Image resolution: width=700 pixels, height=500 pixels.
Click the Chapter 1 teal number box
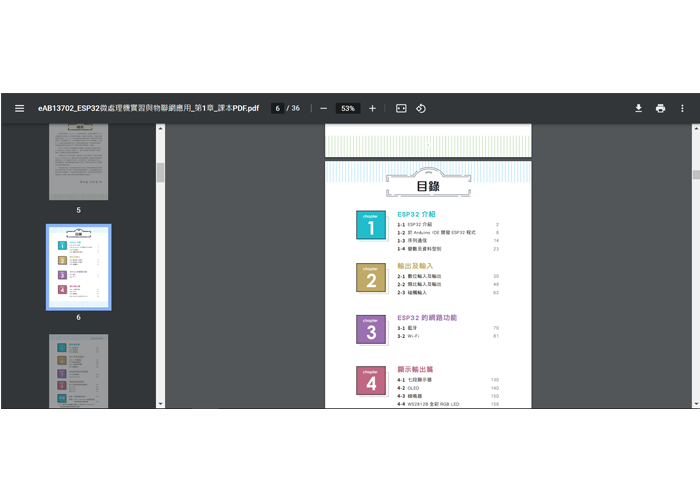371,225
